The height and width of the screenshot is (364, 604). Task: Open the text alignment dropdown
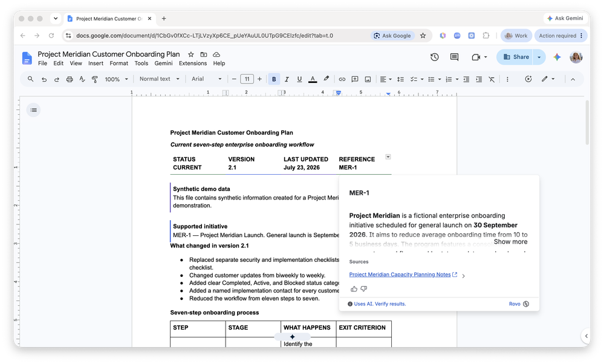click(386, 79)
